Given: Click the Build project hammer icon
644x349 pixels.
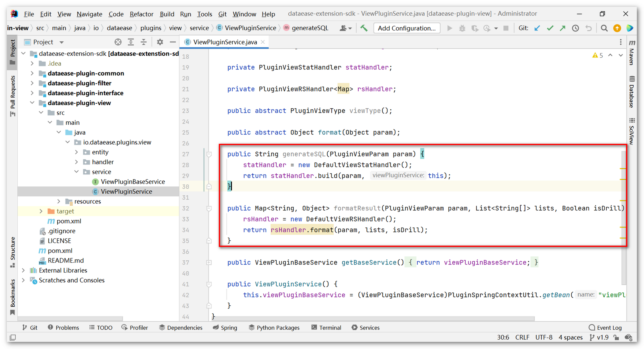Looking at the screenshot, I should point(364,28).
